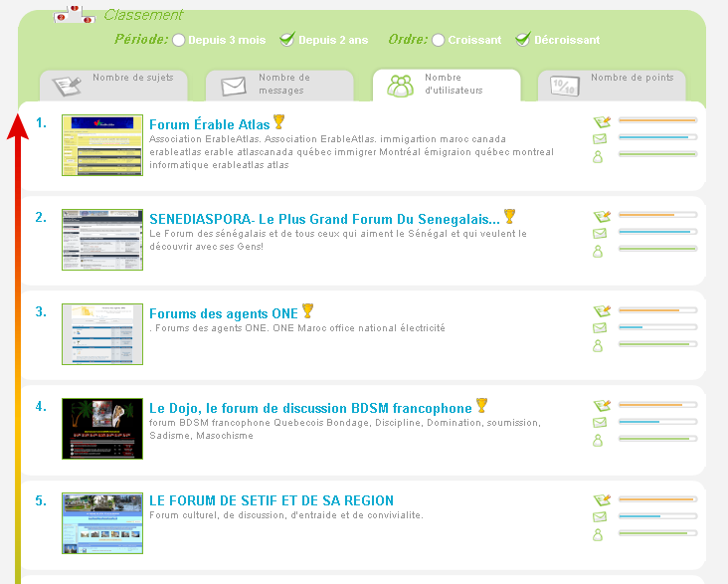The height and width of the screenshot is (584, 728).
Task: Click the envelope icon in Forums des agents ONE row
Action: (600, 328)
